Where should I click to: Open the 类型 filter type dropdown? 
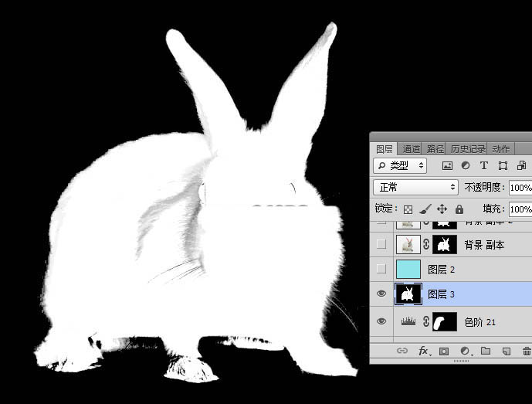point(400,165)
